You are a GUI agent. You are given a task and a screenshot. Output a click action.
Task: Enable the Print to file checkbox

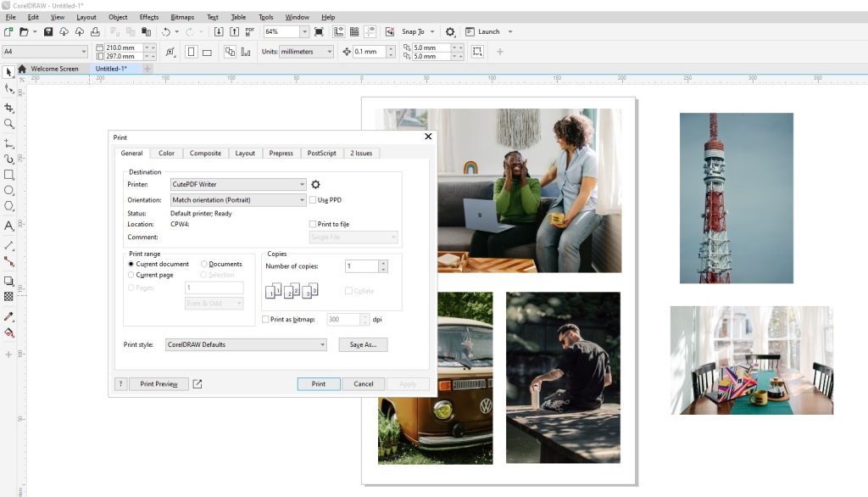click(x=314, y=224)
